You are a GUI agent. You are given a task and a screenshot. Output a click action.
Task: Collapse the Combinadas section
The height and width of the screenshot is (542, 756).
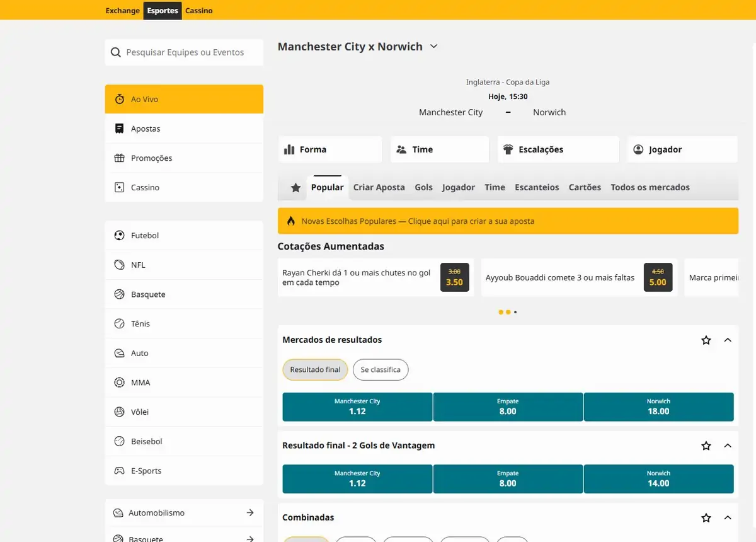coord(728,518)
